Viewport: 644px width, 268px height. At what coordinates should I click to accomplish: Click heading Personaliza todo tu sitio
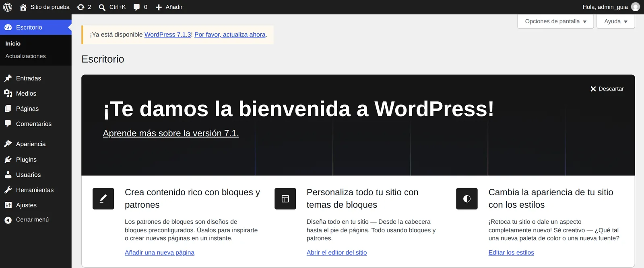point(362,198)
